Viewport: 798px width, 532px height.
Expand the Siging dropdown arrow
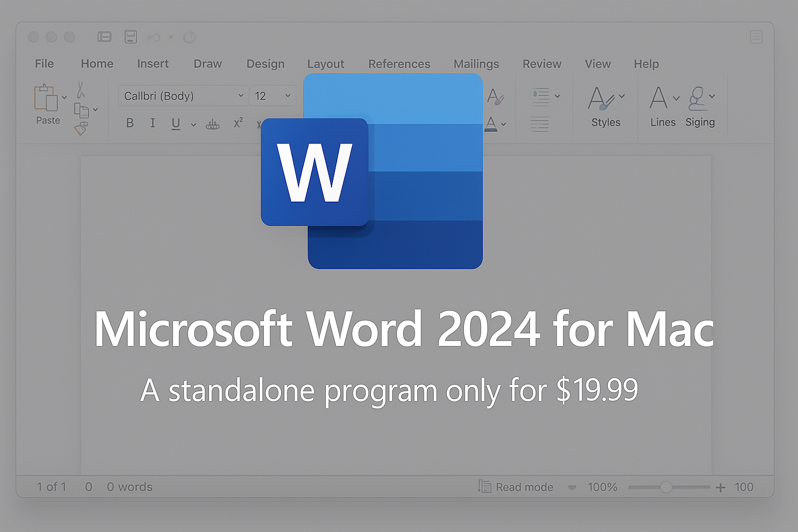click(x=712, y=96)
